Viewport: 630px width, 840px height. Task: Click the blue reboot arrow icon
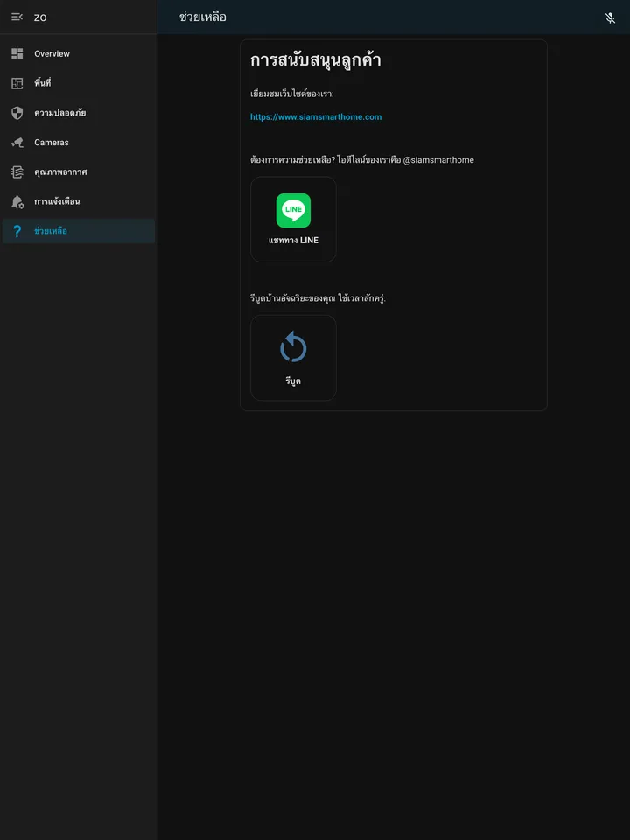tap(293, 347)
